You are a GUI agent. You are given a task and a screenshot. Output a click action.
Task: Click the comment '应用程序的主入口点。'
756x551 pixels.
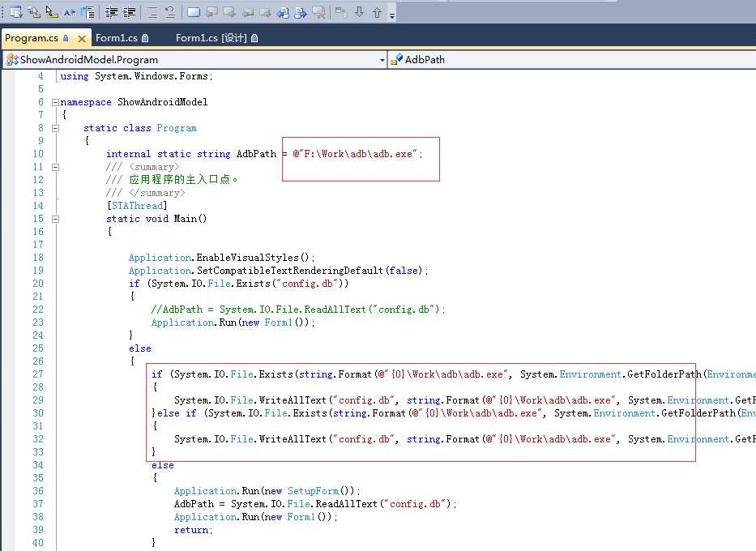[183, 180]
